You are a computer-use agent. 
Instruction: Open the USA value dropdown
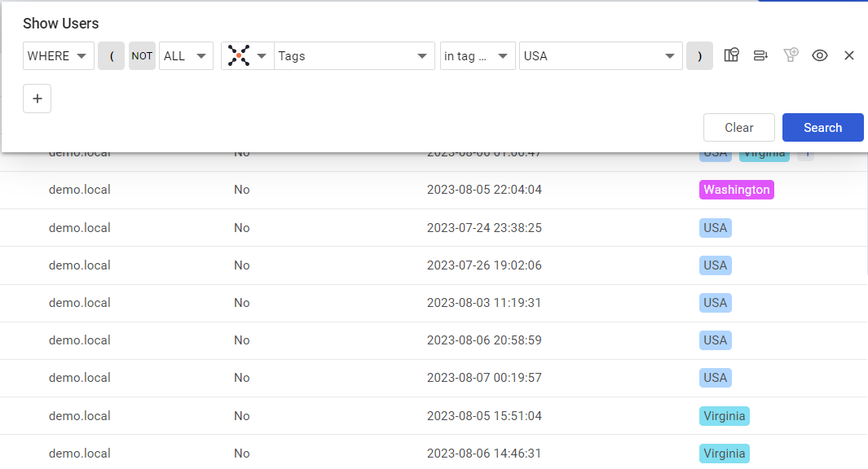click(601, 56)
